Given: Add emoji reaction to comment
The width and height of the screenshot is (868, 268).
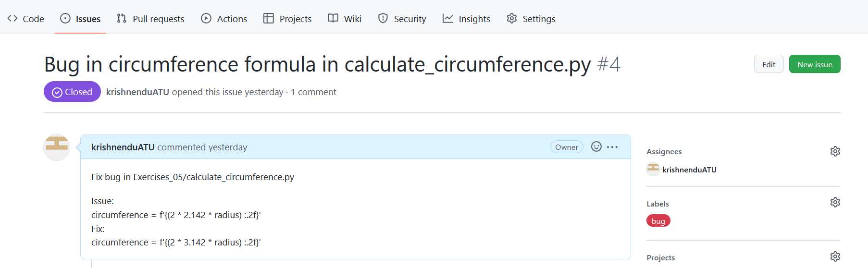Looking at the screenshot, I should (596, 147).
